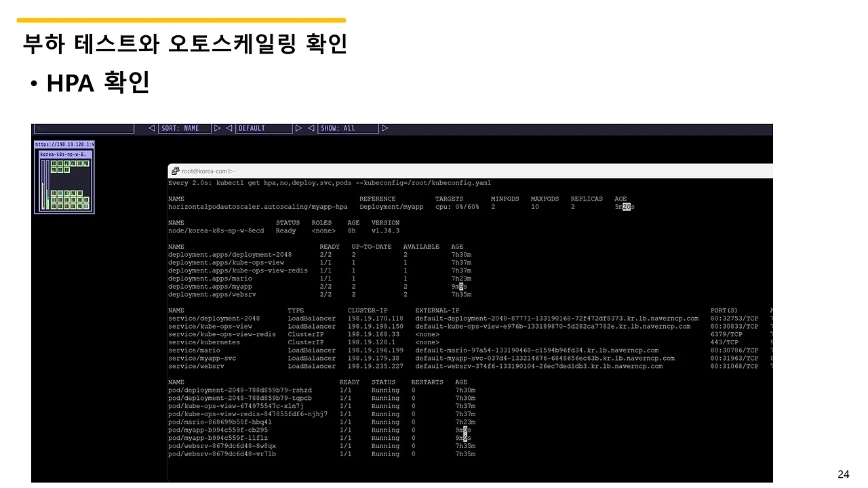
Task: Click the MAXPODS column header
Action: coord(545,199)
